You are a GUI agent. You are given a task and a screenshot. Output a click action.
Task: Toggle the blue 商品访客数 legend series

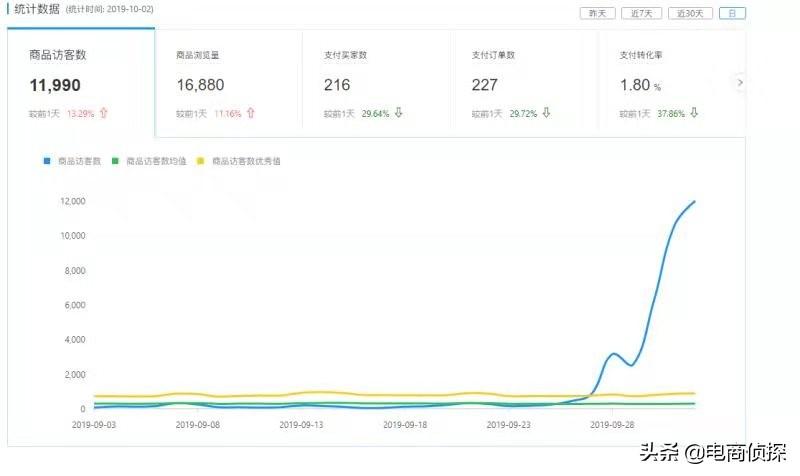tap(72, 160)
